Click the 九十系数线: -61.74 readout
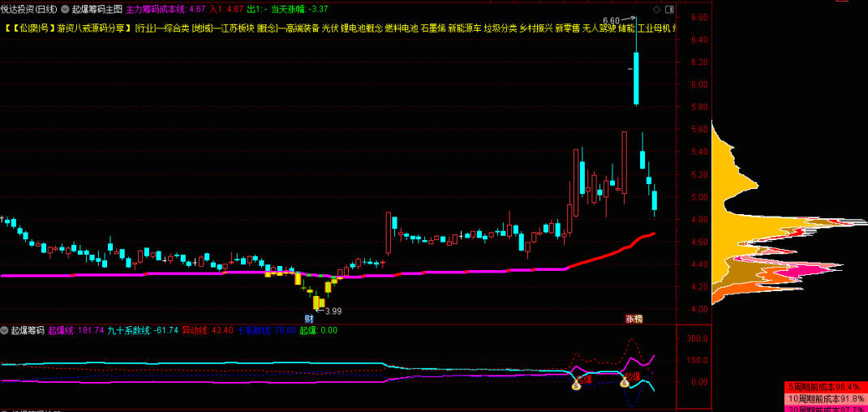Image resolution: width=868 pixels, height=412 pixels. coord(143,330)
